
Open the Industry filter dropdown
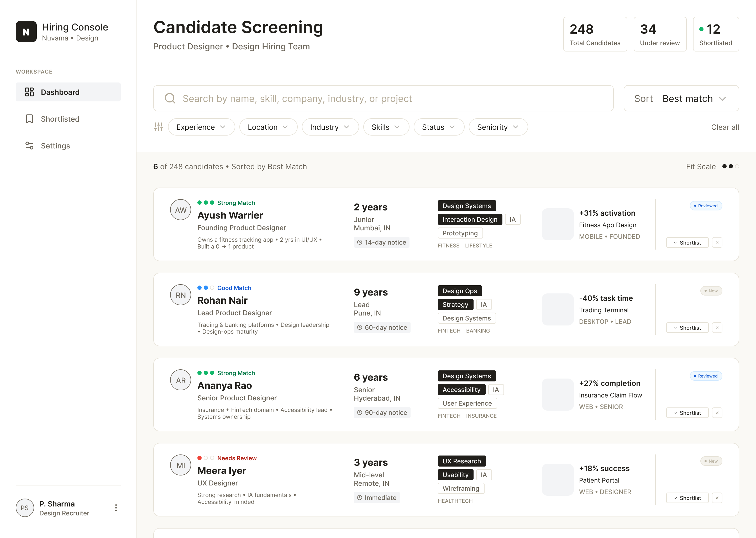tap(330, 127)
